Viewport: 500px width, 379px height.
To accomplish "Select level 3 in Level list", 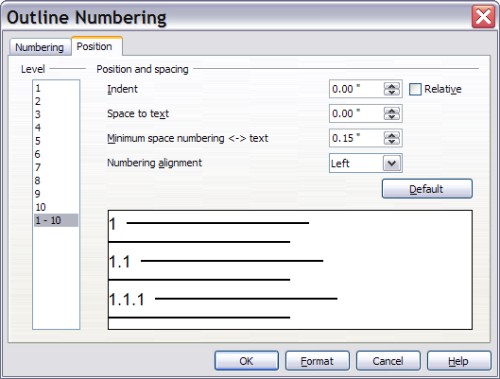I will (56, 114).
